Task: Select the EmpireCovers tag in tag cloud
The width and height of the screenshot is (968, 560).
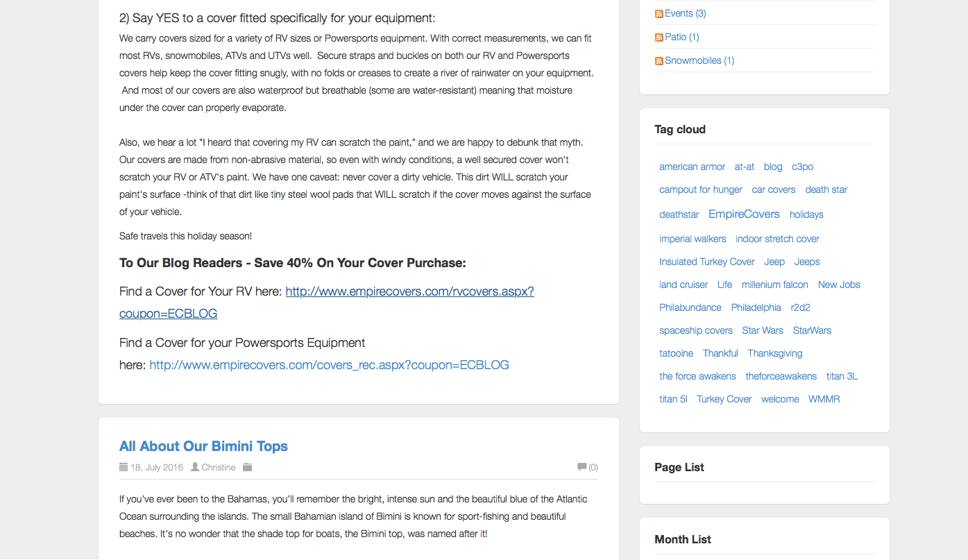Action: [x=744, y=214]
